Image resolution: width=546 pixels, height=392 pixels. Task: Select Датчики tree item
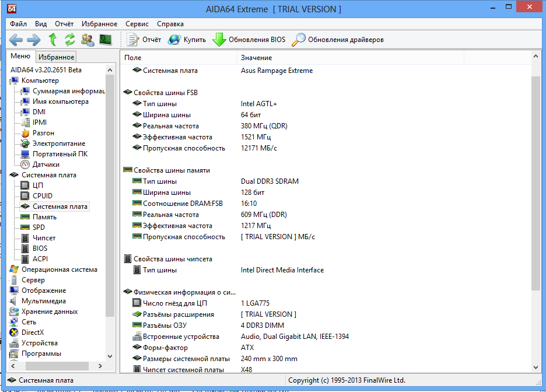pos(46,164)
